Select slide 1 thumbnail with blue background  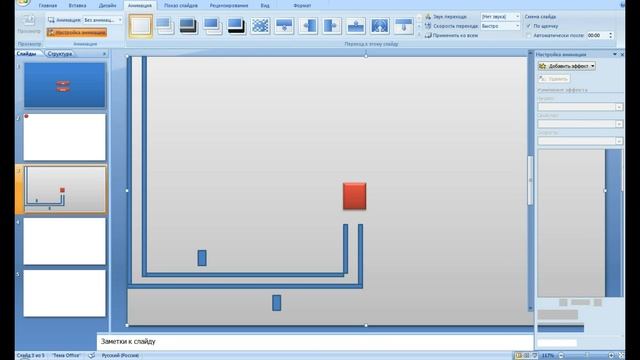[x=64, y=85]
